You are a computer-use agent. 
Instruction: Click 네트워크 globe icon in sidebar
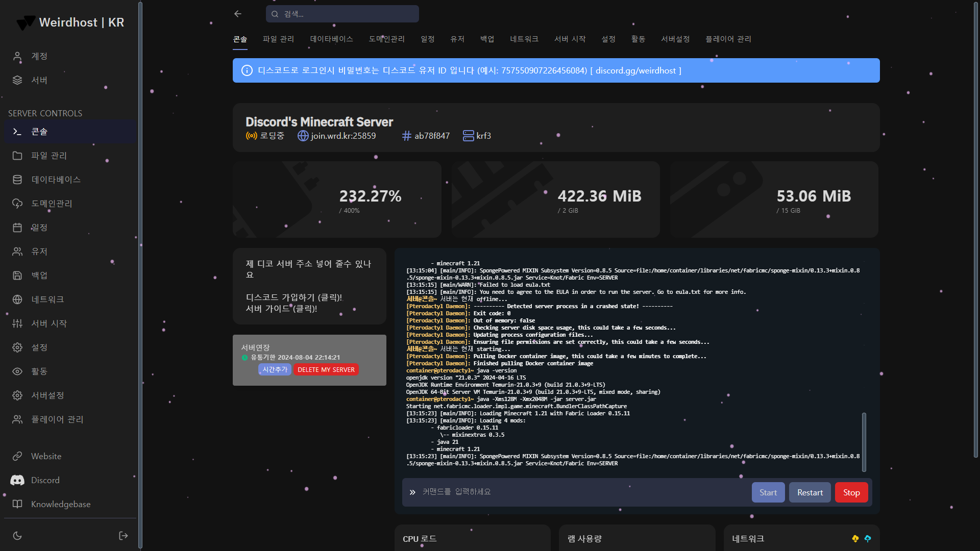coord(17,299)
